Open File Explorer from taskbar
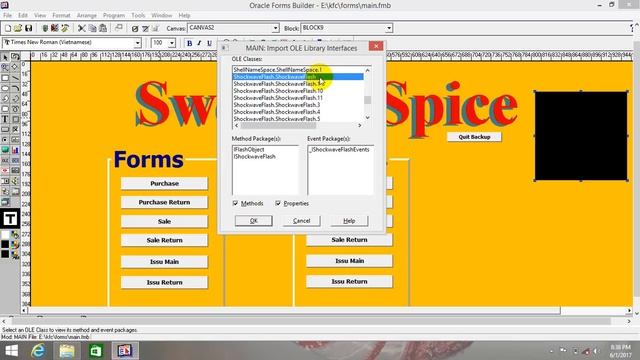Image resolution: width=640 pixels, height=360 pixels. pos(67,351)
